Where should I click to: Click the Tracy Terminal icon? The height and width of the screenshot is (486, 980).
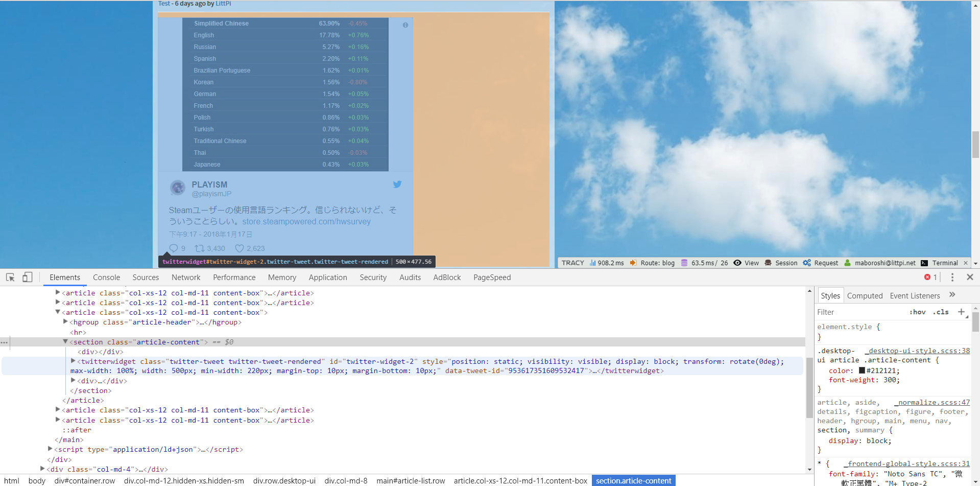[924, 263]
